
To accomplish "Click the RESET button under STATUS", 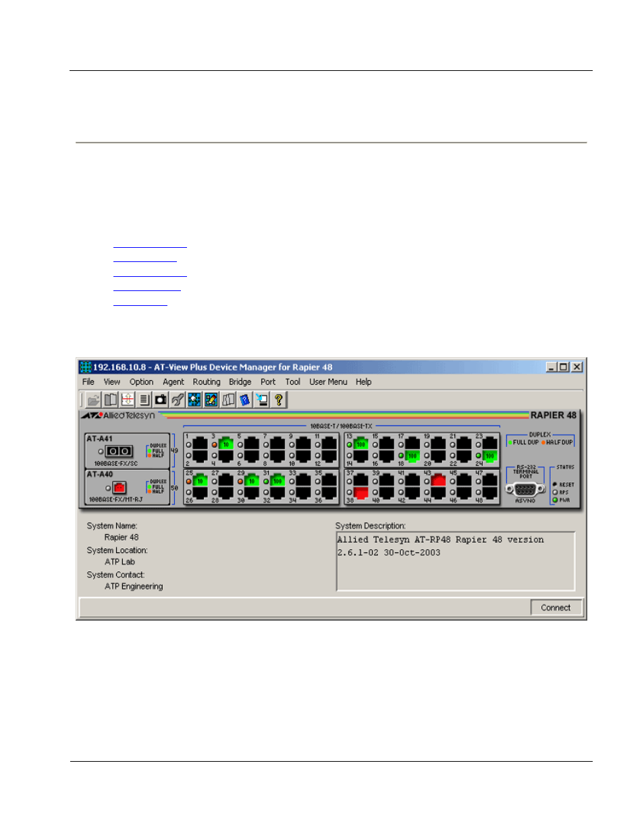I will pos(556,484).
